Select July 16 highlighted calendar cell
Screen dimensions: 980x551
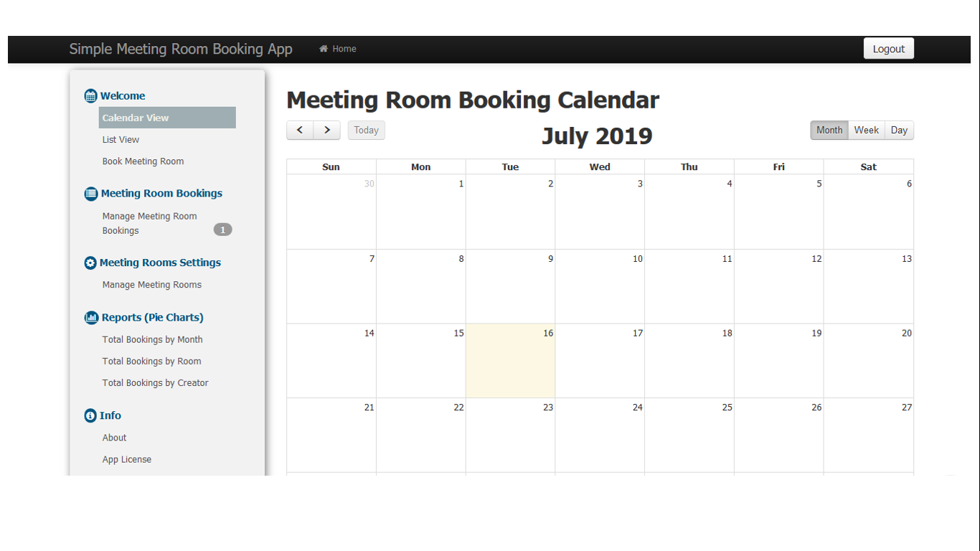click(510, 361)
